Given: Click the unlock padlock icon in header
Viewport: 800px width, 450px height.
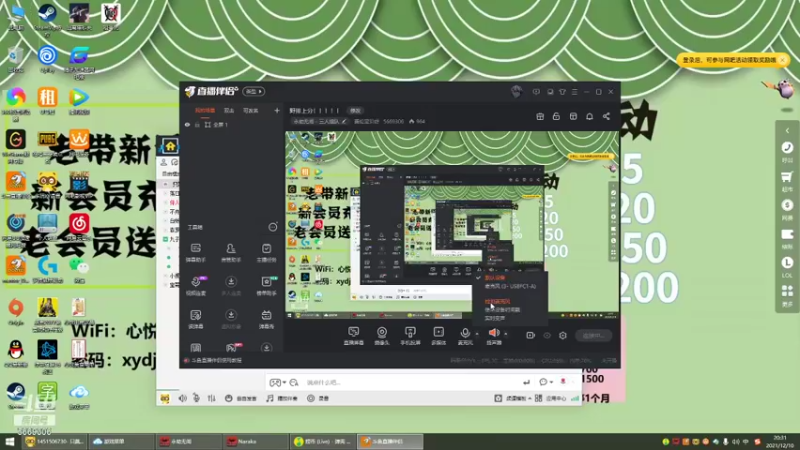Looking at the screenshot, I should pyautogui.click(x=556, y=116).
